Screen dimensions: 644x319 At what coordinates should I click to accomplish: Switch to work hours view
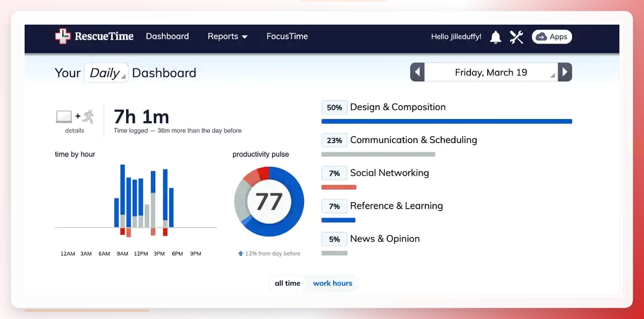(333, 283)
